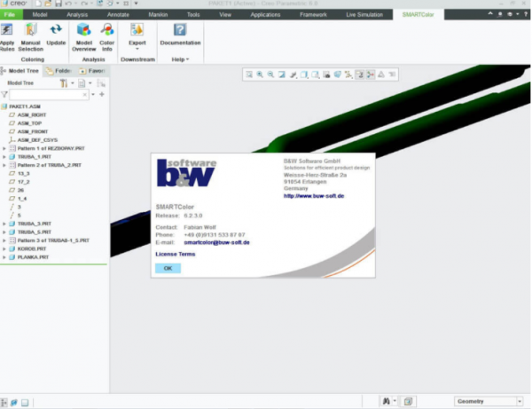Click the annotation display triangle icon

coord(381,75)
